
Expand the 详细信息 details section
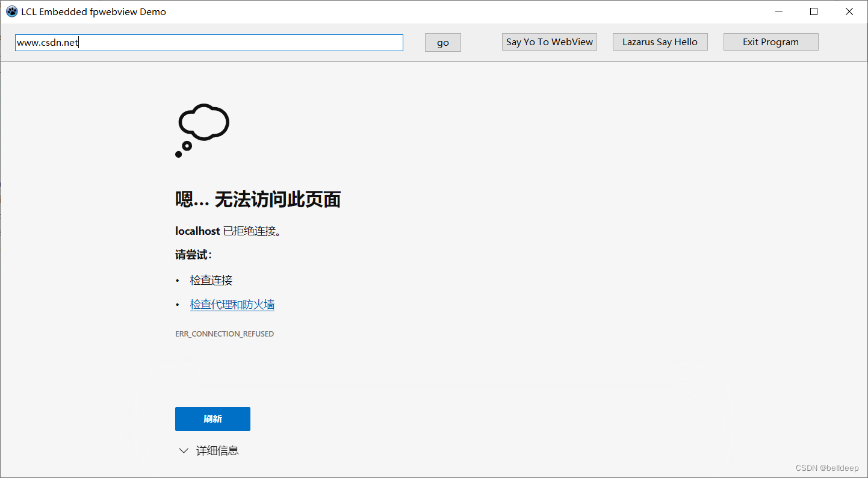(x=209, y=450)
